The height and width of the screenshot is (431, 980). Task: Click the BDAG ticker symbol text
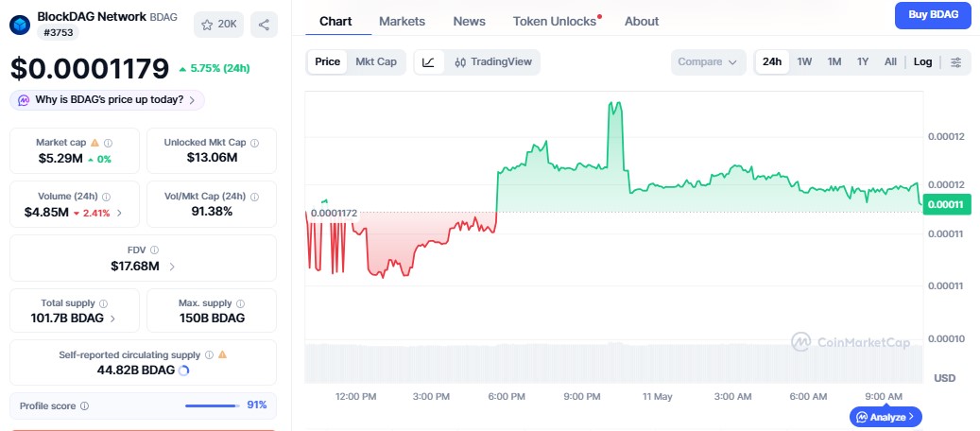coord(163,17)
